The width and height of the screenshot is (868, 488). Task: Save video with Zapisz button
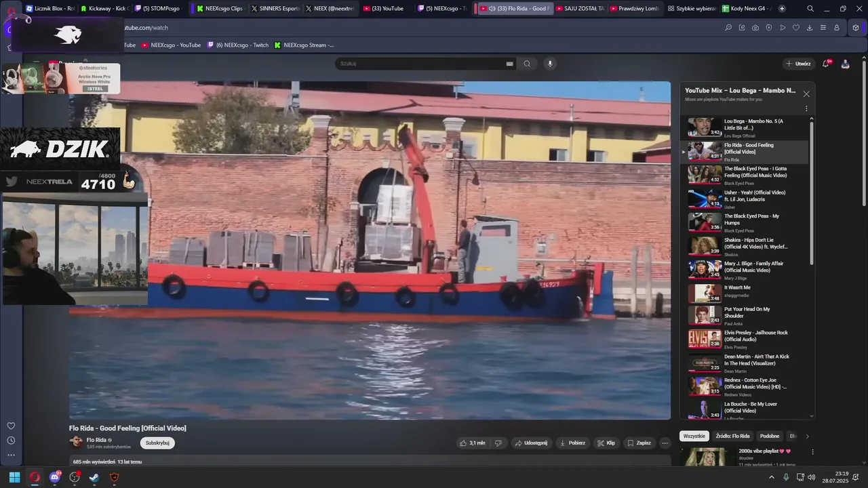[x=639, y=443]
